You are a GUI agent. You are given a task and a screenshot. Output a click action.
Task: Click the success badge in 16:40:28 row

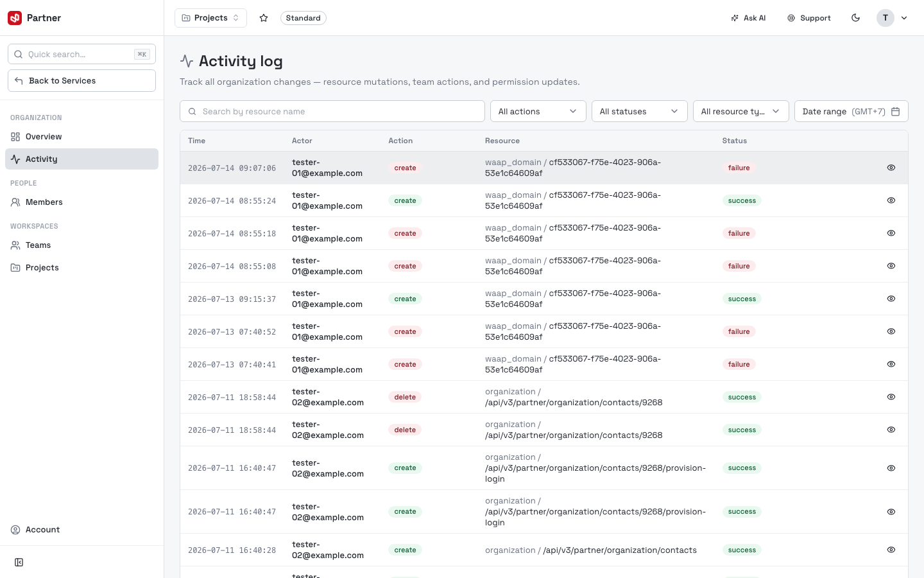click(x=742, y=550)
